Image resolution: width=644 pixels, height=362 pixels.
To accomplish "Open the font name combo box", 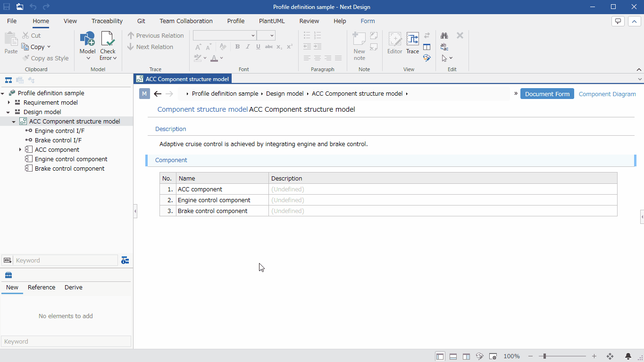I will click(x=225, y=35).
